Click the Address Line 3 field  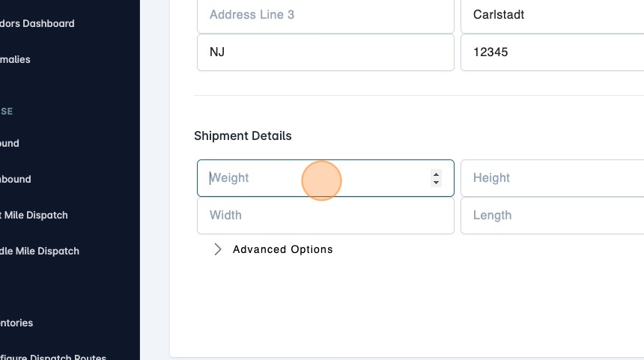[325, 15]
